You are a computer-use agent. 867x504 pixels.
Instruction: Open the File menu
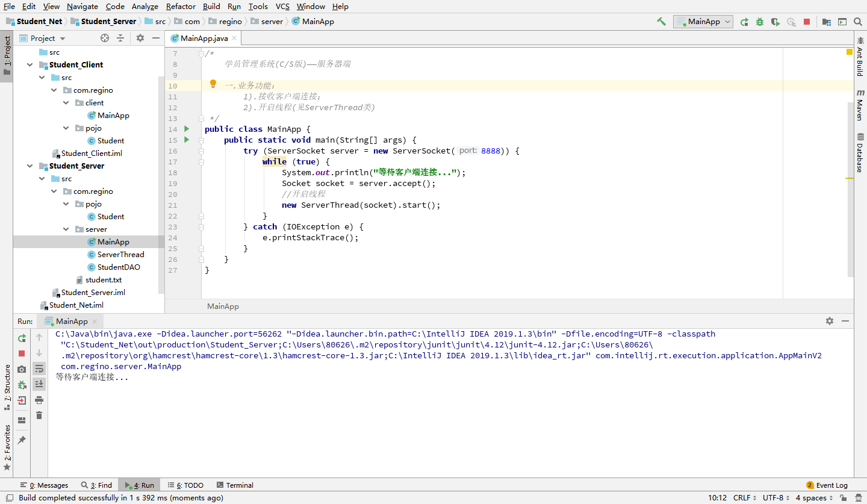pos(9,6)
